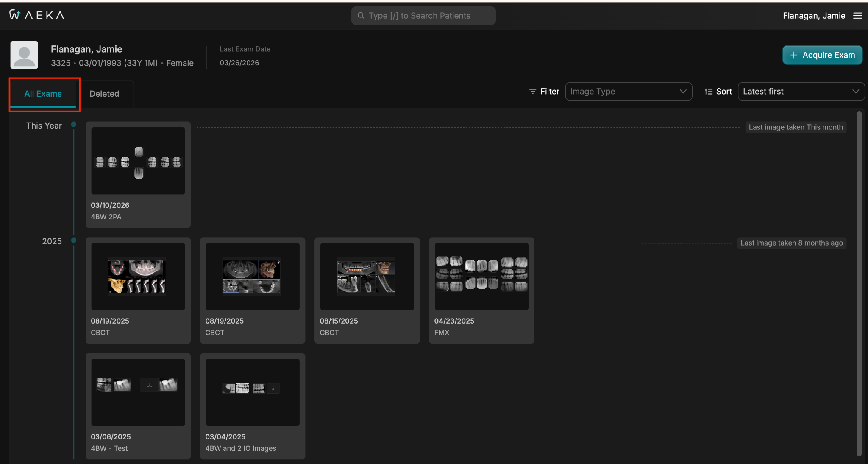Click the This Year timeline marker dot
Viewport: 868px width, 464px height.
tap(74, 124)
